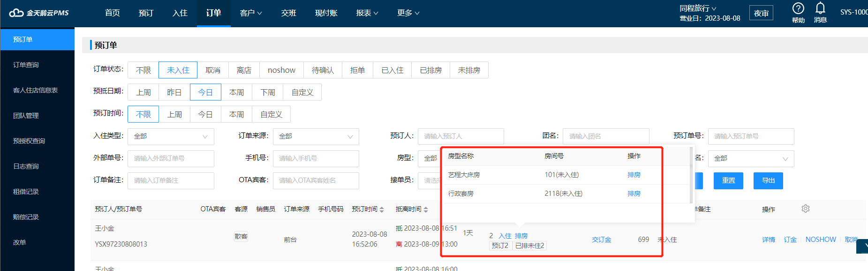Click the 预订人 input field
Image resolution: width=868 pixels, height=271 pixels.
[461, 136]
